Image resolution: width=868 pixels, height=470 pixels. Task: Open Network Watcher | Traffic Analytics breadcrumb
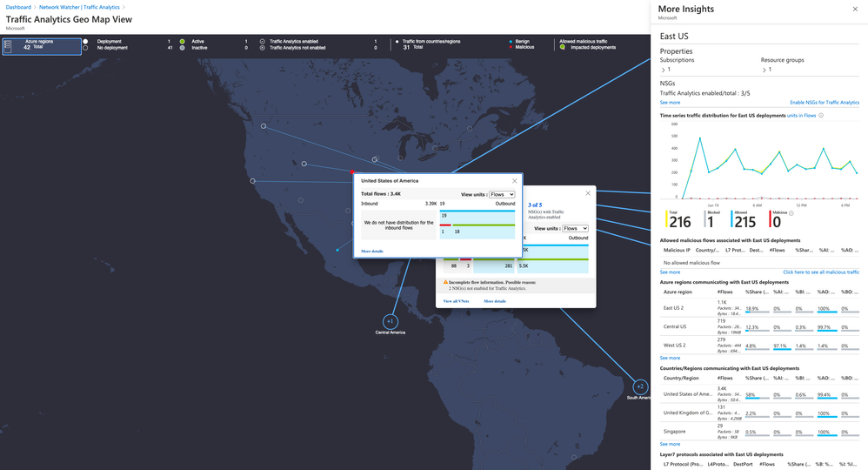[x=79, y=7]
